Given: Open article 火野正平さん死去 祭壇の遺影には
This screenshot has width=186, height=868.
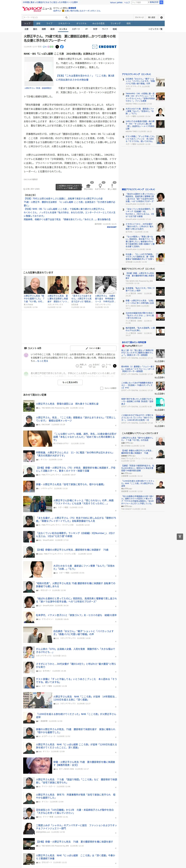Looking at the screenshot, I should 67,403.
